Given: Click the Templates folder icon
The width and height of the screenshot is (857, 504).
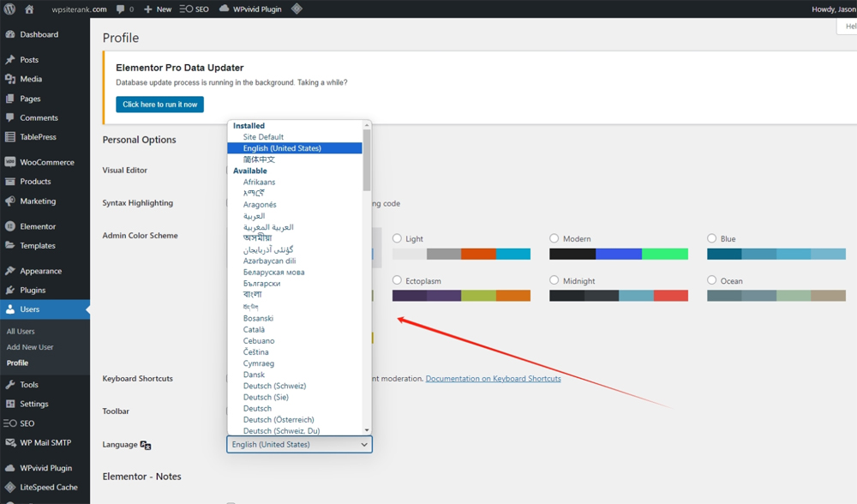Looking at the screenshot, I should [9, 245].
